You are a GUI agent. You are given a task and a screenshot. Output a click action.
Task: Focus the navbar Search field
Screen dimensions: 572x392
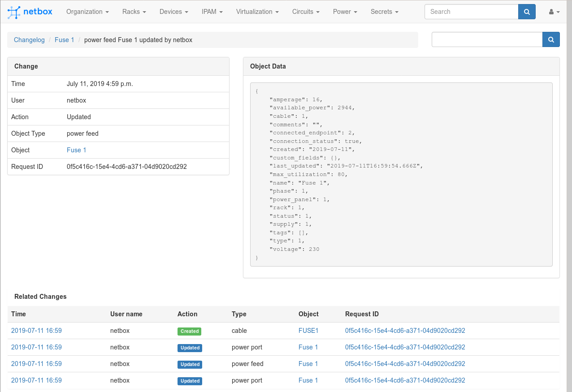click(x=472, y=12)
